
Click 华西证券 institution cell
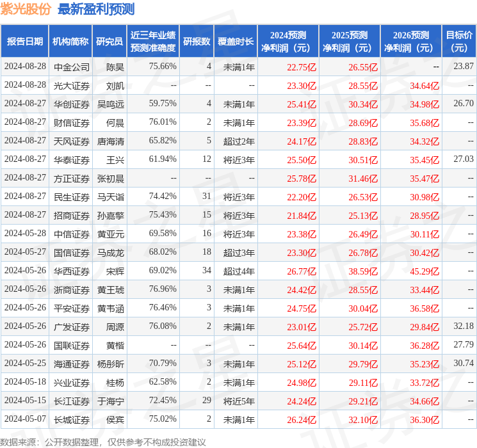[72, 271]
